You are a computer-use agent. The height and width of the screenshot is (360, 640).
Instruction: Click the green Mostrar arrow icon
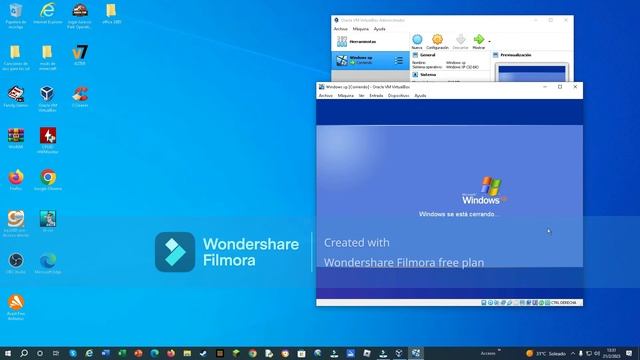479,39
